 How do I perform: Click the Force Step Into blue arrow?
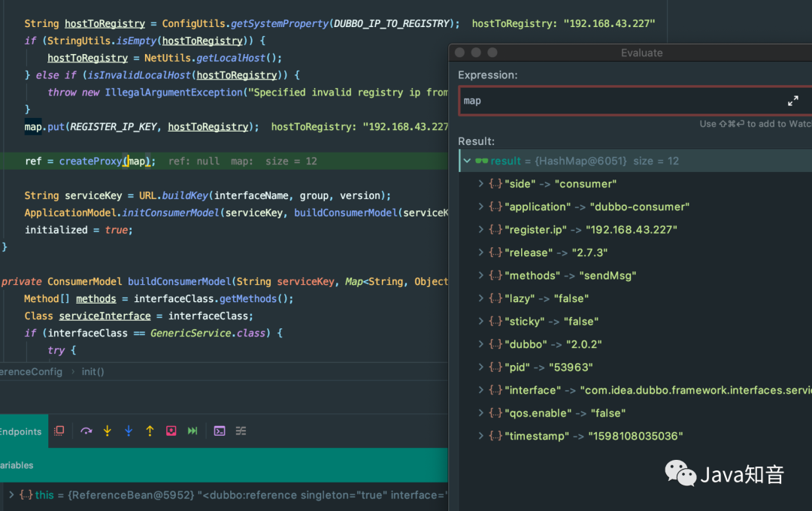click(x=129, y=431)
